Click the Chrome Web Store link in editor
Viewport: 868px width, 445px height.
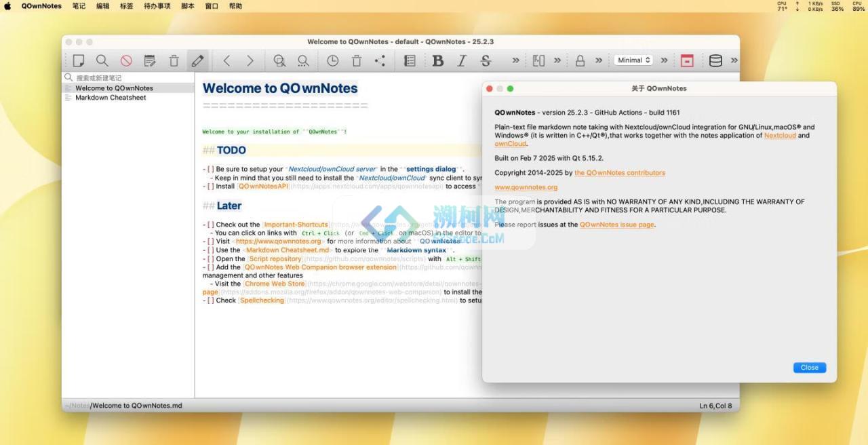(275, 284)
